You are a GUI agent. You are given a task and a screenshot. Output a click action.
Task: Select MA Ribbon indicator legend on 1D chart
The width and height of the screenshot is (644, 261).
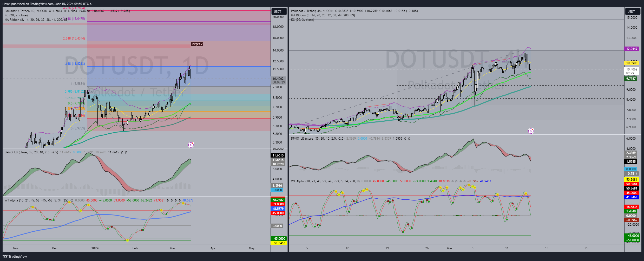(36, 20)
